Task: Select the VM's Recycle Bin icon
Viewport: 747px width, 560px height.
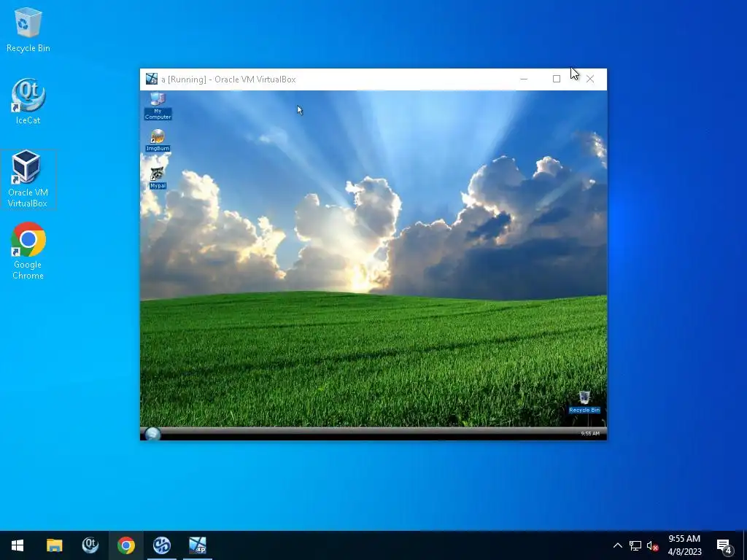Action: pyautogui.click(x=584, y=402)
